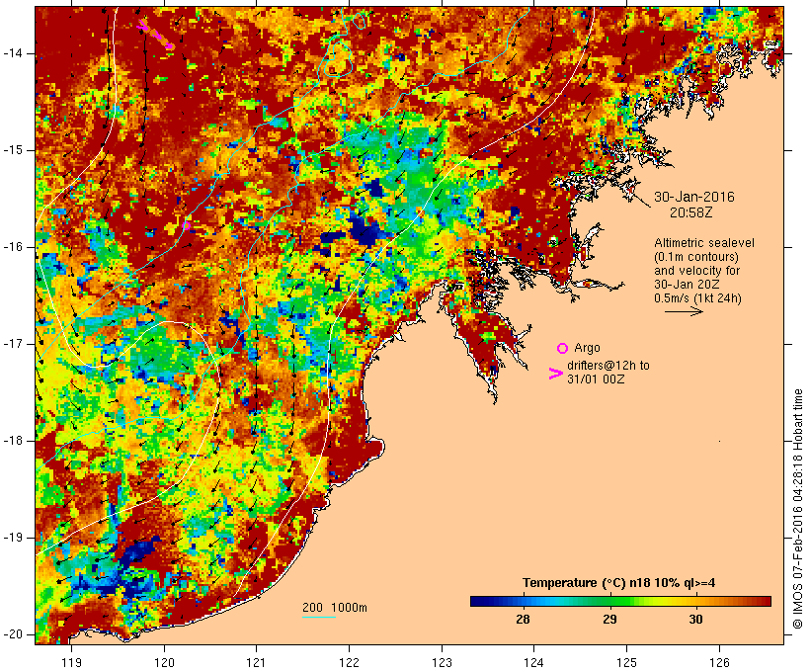810x672 pixels.
Task: Click the latitude axis label -16
Action: click(x=13, y=247)
